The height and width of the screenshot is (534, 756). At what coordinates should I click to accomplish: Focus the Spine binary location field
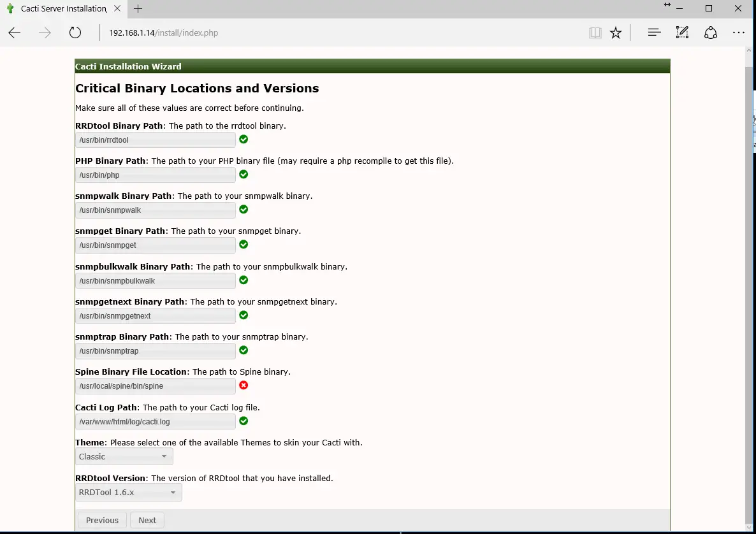pos(156,386)
